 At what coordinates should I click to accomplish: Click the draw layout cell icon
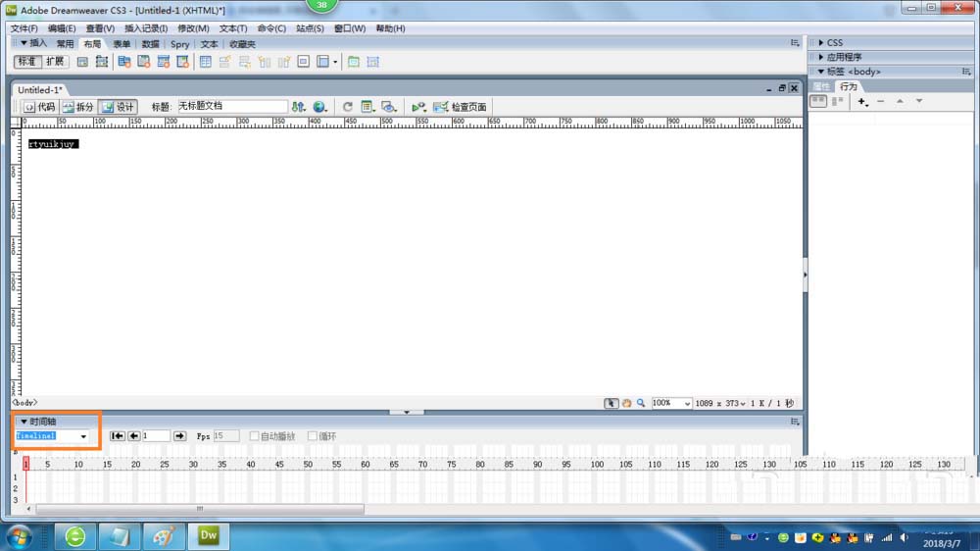click(x=373, y=62)
